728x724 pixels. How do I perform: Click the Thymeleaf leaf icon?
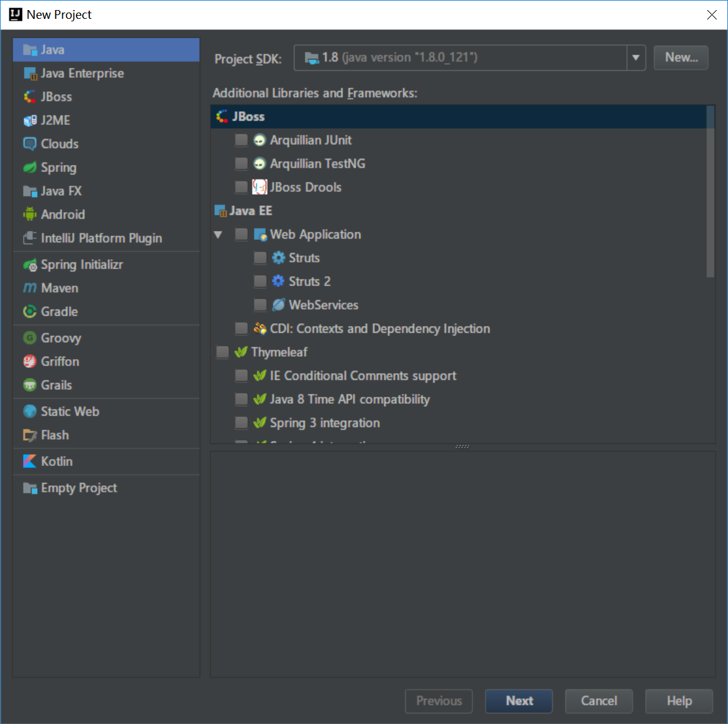pos(241,352)
